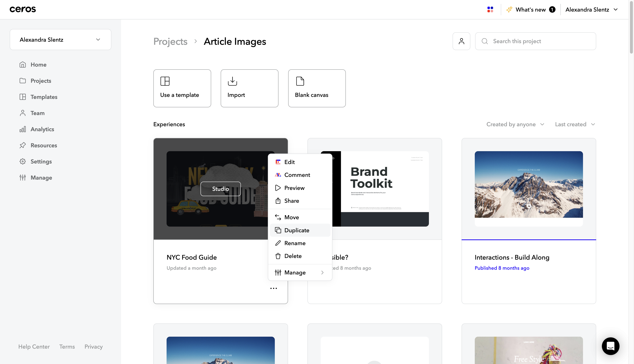This screenshot has height=364, width=634.
Task: Click the Use a template layout icon
Action: 165,81
